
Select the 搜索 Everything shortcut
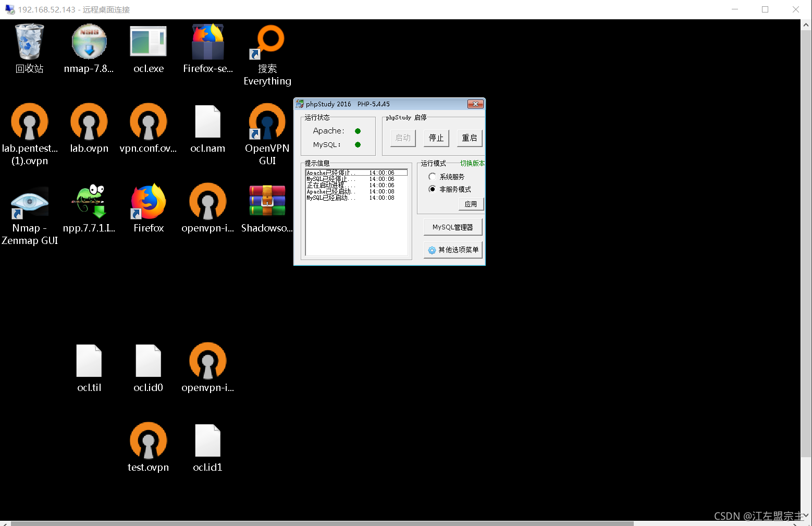267,55
